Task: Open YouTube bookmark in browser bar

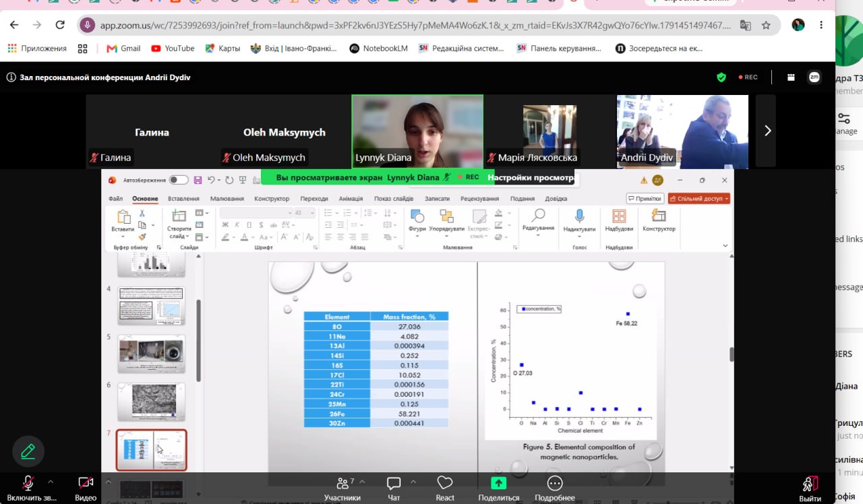Action: click(173, 49)
